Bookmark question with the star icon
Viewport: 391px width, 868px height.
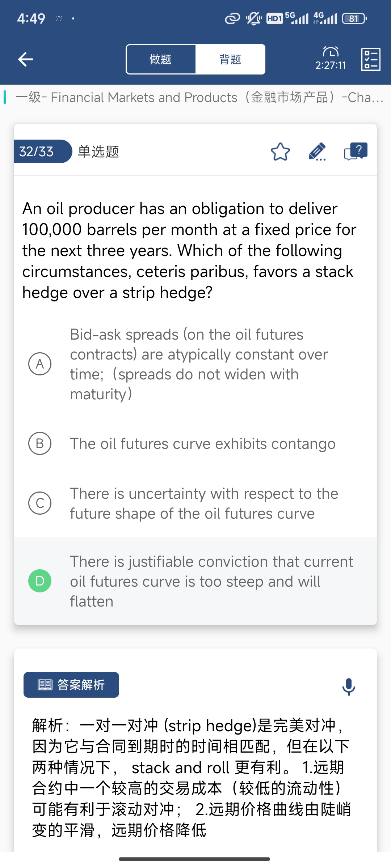(281, 152)
